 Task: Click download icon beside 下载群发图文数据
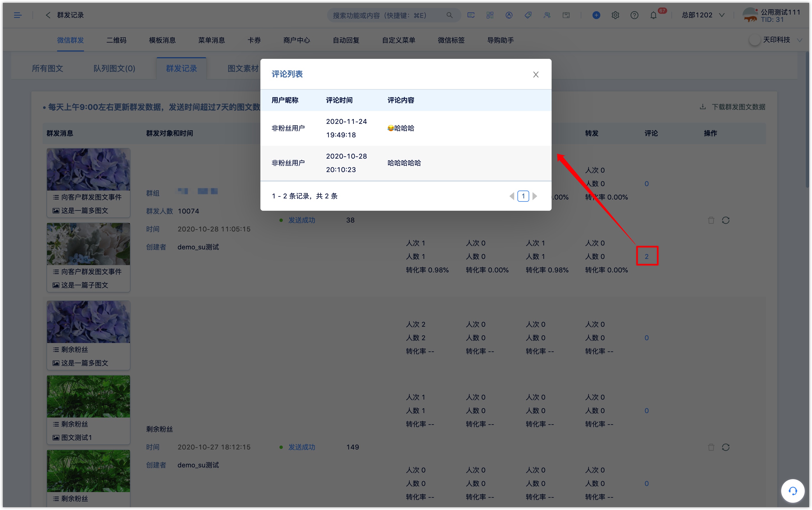pyautogui.click(x=703, y=107)
